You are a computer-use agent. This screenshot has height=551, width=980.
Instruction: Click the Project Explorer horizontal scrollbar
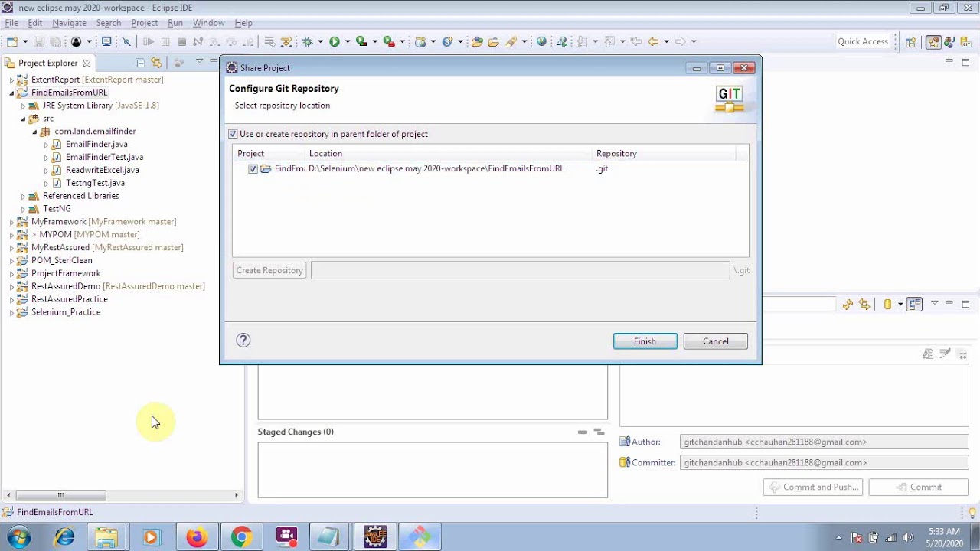122,495
